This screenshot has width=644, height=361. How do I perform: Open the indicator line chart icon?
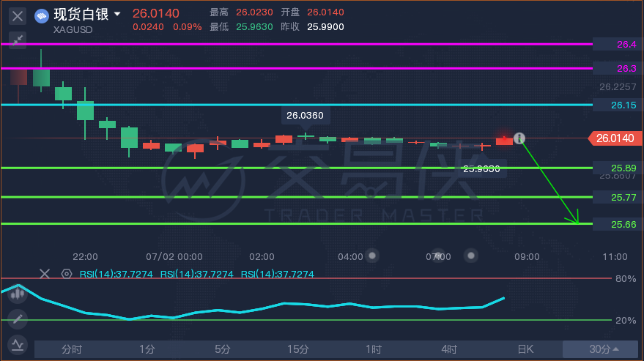point(18,345)
